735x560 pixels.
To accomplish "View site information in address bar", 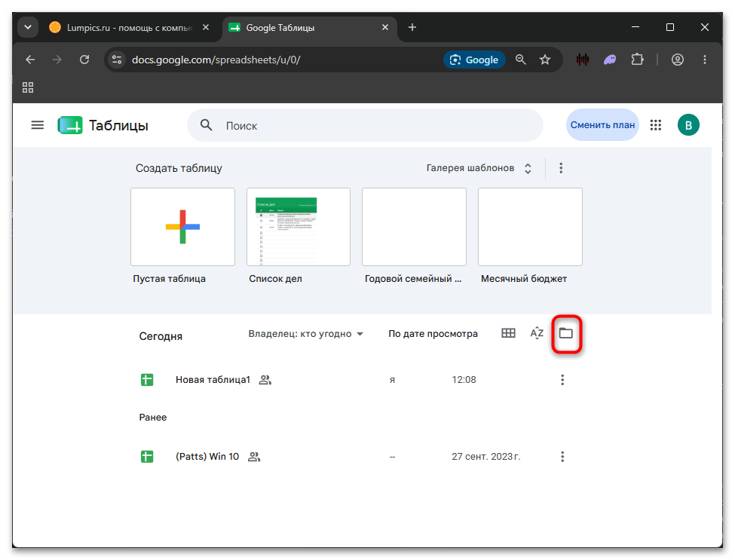I will click(x=117, y=60).
